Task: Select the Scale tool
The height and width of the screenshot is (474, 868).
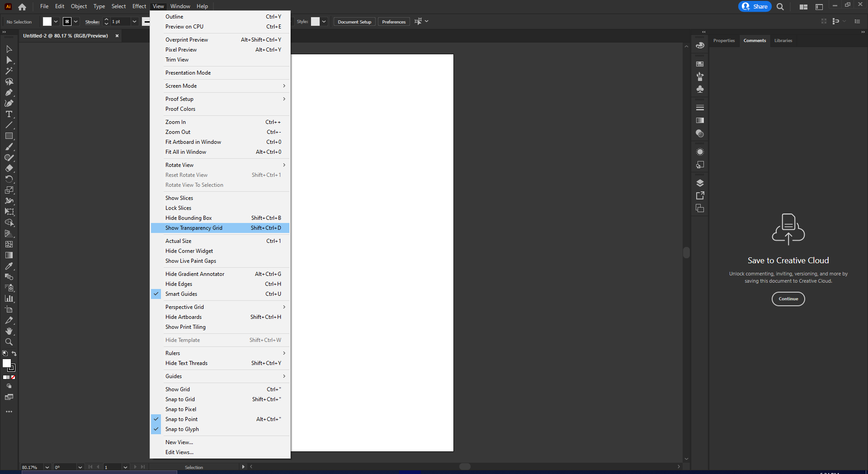Action: pyautogui.click(x=9, y=190)
